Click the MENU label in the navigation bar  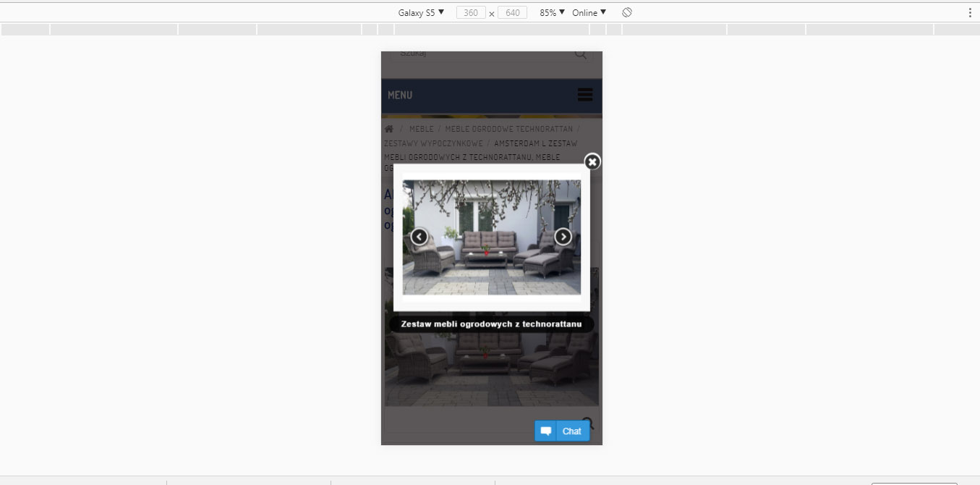tap(400, 96)
